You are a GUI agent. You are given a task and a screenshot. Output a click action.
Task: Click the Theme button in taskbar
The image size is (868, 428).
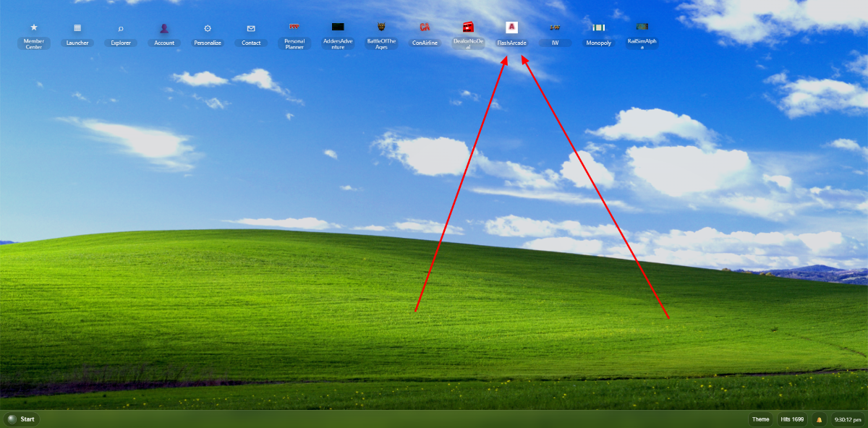tap(760, 419)
